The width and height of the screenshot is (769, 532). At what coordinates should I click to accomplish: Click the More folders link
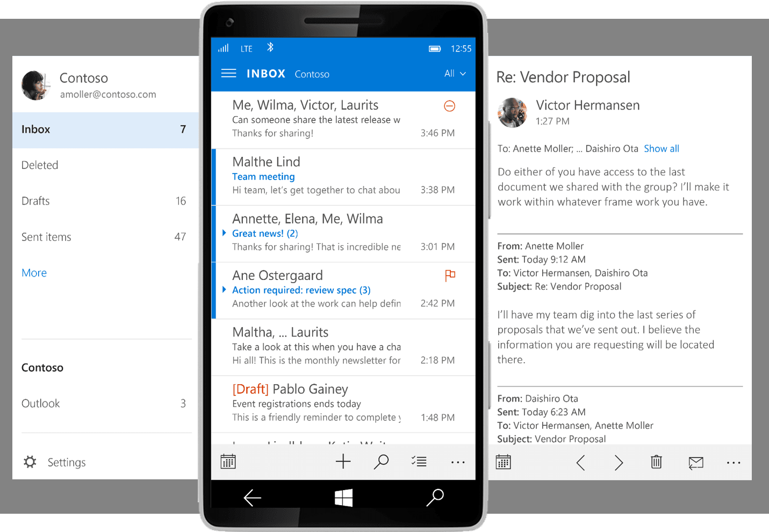click(x=34, y=273)
